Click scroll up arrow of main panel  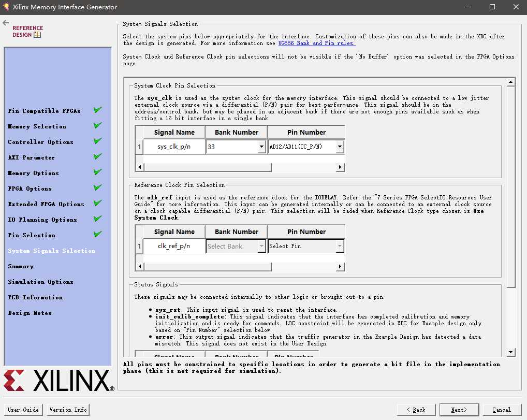pos(510,82)
